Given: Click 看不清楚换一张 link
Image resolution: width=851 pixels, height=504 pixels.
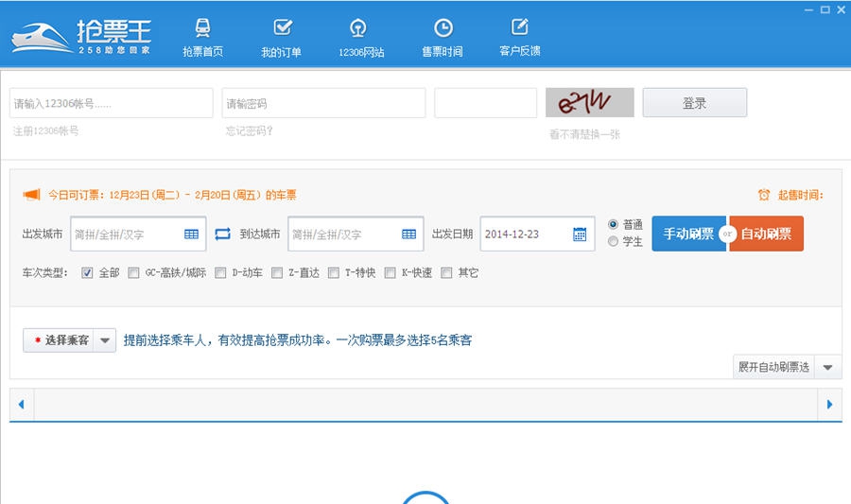Looking at the screenshot, I should (584, 134).
